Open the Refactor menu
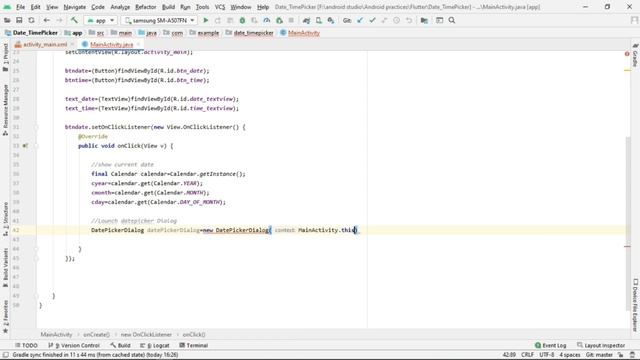The image size is (640, 360). [146, 7]
